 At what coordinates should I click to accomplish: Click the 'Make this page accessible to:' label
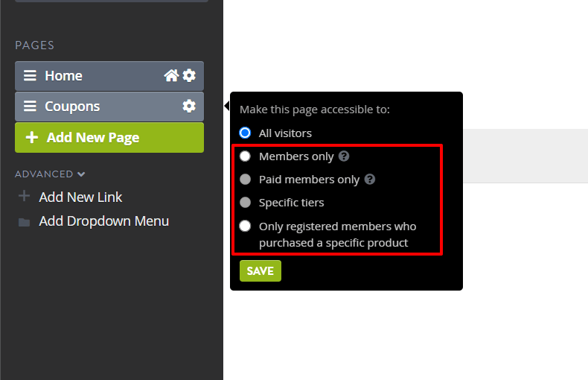(315, 110)
